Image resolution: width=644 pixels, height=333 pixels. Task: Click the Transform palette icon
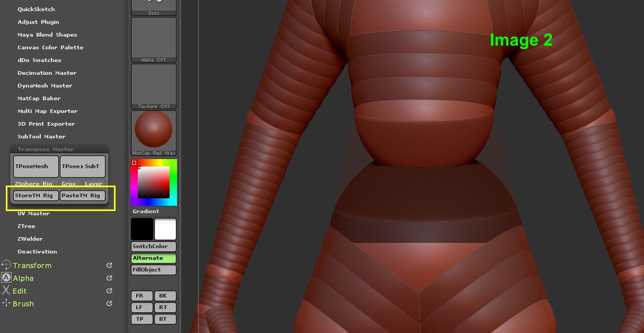coord(6,265)
